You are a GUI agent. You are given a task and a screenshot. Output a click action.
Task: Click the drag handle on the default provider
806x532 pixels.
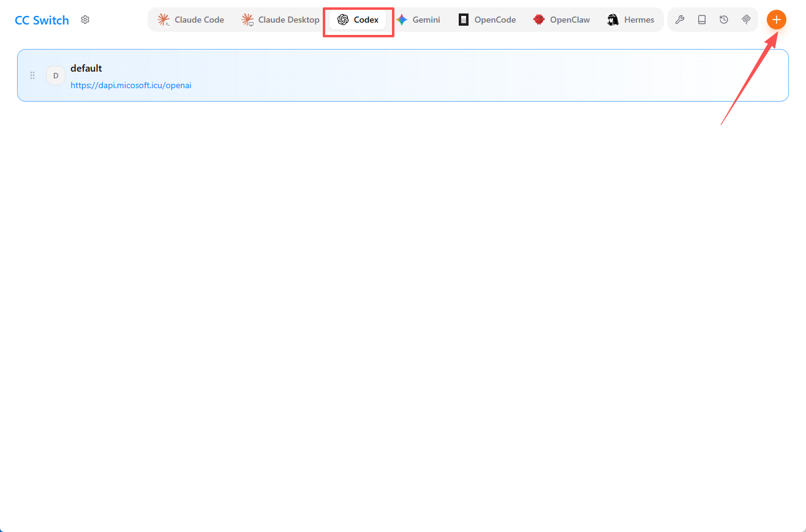(32, 75)
